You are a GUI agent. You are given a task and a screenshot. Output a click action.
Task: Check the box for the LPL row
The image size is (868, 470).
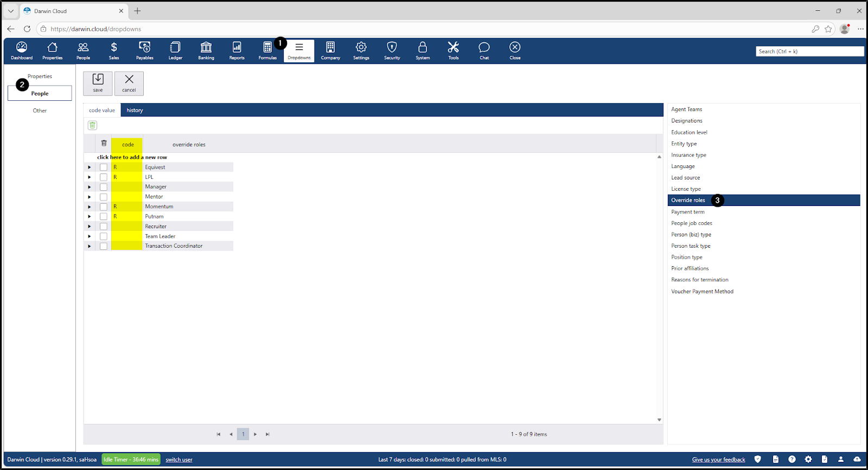coord(104,177)
